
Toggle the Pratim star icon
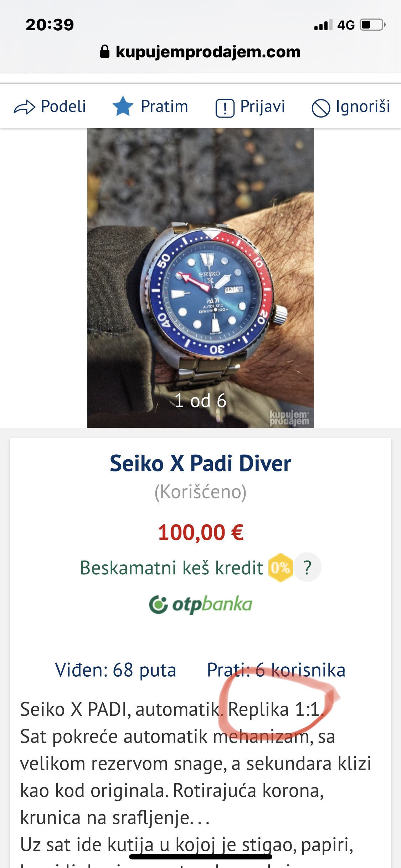123,106
